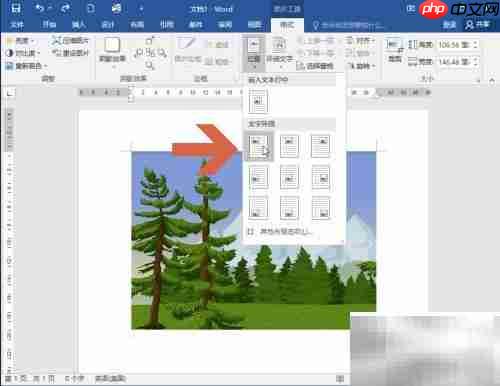Viewport: 500px width, 386px height.
Task: Choose top-center position with square wrapping
Action: point(289,146)
